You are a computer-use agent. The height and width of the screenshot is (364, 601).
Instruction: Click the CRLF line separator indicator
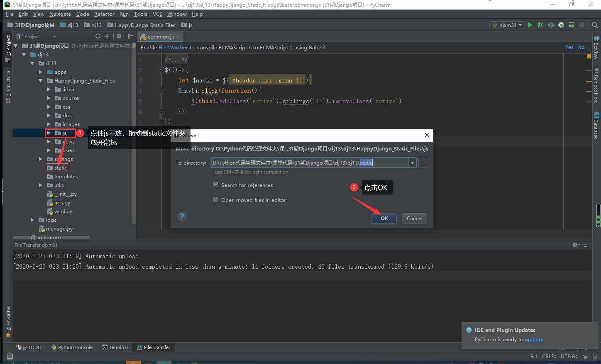[549, 356]
